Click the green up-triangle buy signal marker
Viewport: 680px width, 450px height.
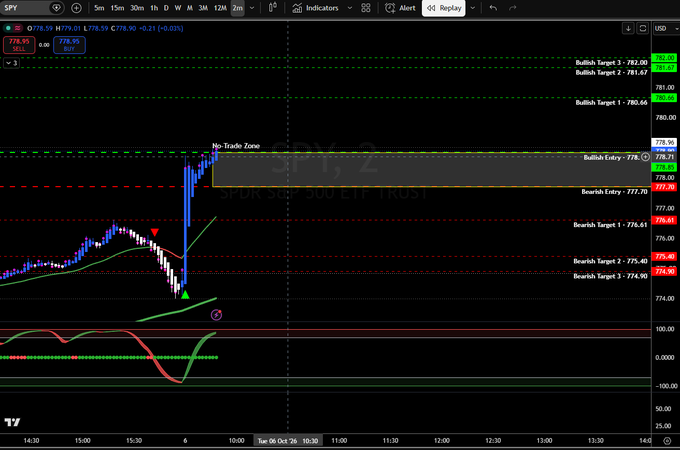click(x=185, y=295)
